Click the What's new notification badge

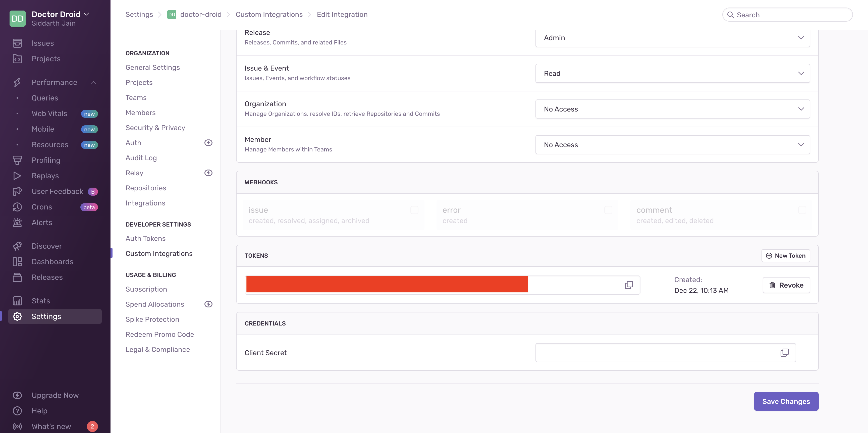point(92,426)
